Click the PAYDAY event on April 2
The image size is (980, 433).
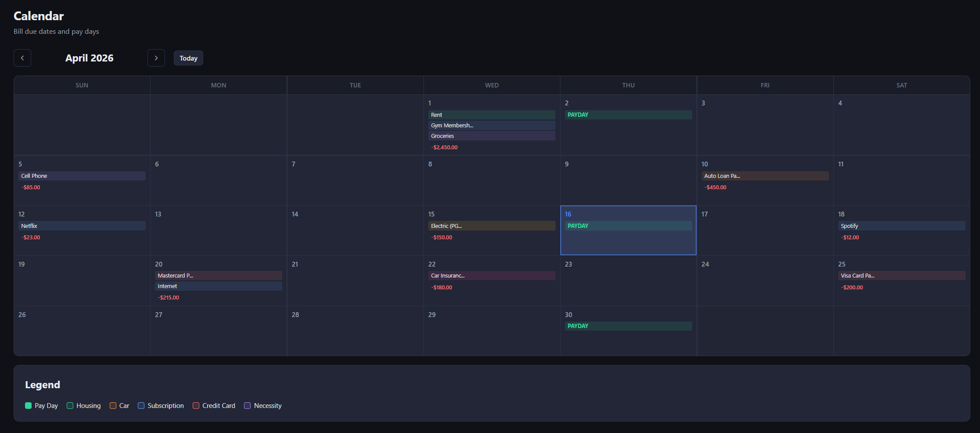[628, 115]
